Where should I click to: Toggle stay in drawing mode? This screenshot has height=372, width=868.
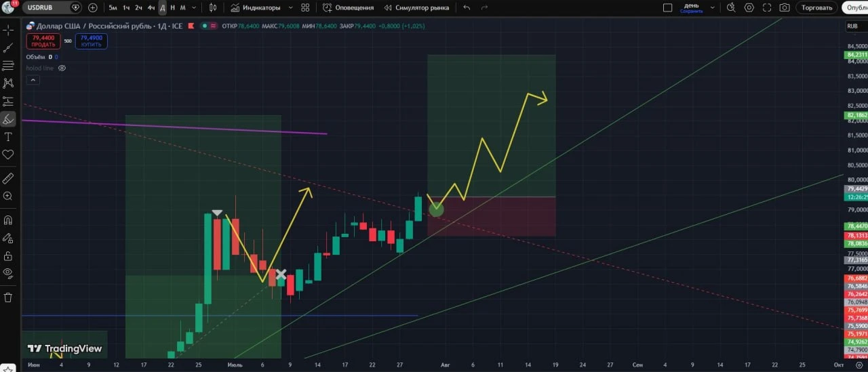tap(8, 238)
